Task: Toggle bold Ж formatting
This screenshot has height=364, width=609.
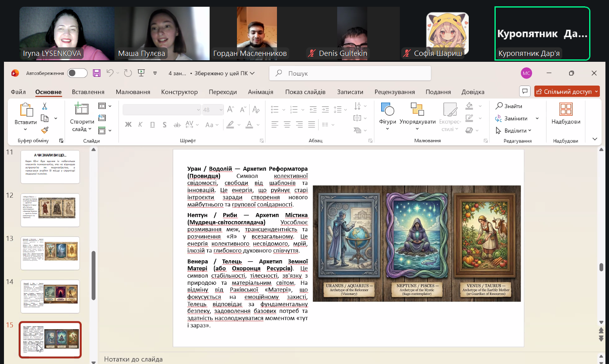Action: (x=128, y=125)
